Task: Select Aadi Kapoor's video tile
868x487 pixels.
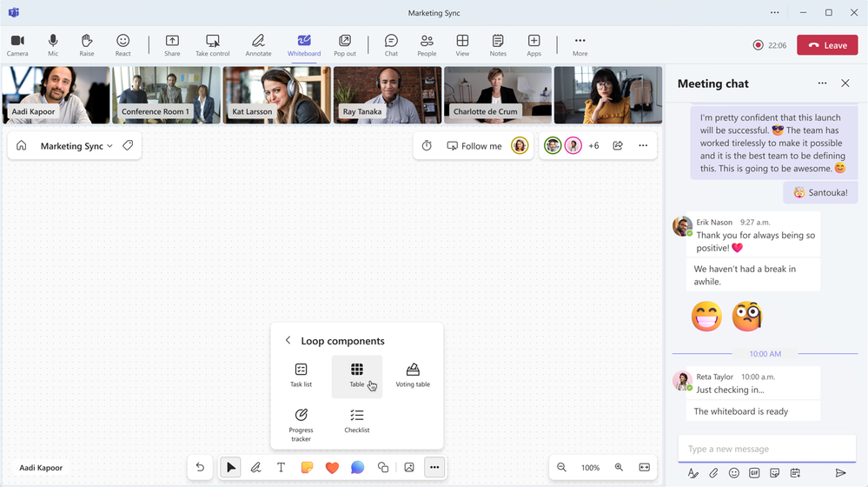Action: pos(56,95)
